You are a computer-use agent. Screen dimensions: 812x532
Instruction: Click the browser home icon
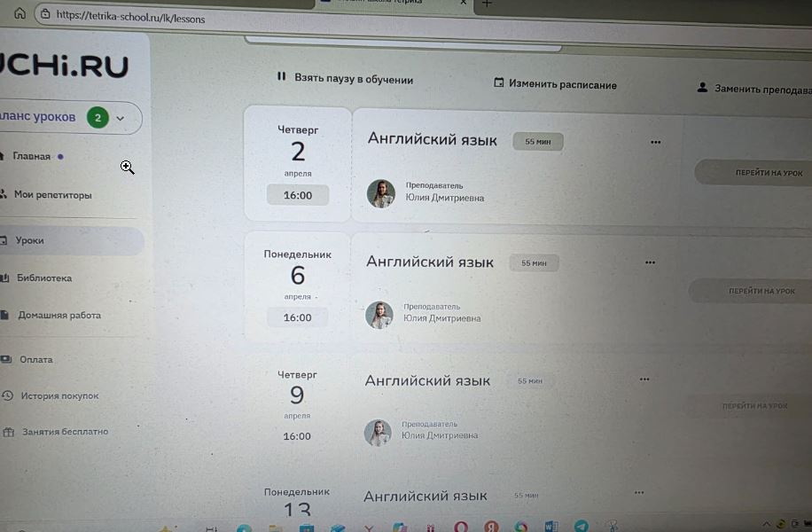pos(20,13)
